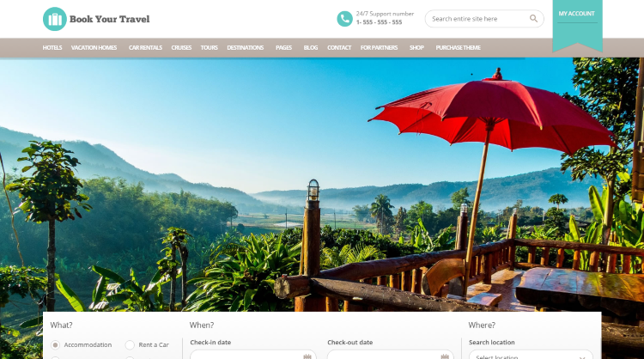644x359 pixels.
Task: Open the check-in date calendar icon
Action: (307, 356)
